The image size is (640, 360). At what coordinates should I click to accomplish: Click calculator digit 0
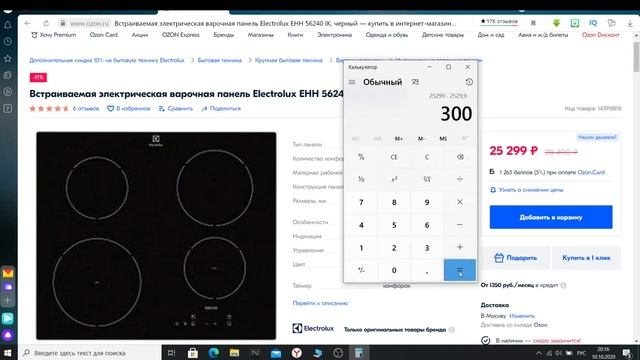(394, 270)
